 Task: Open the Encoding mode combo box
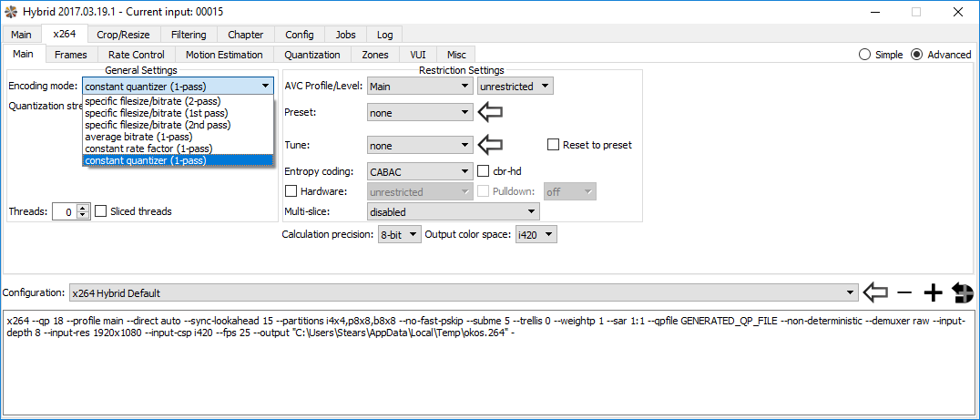(x=178, y=87)
